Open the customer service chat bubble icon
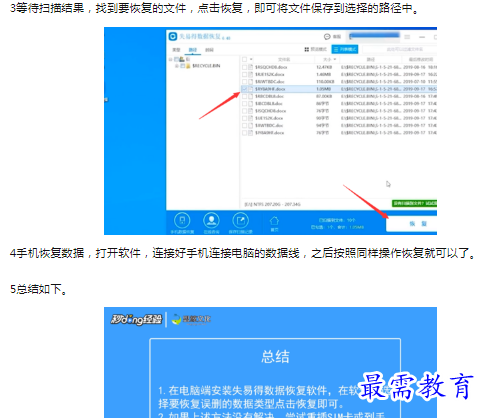Image resolution: width=482 pixels, height=418 pixels. click(327, 37)
